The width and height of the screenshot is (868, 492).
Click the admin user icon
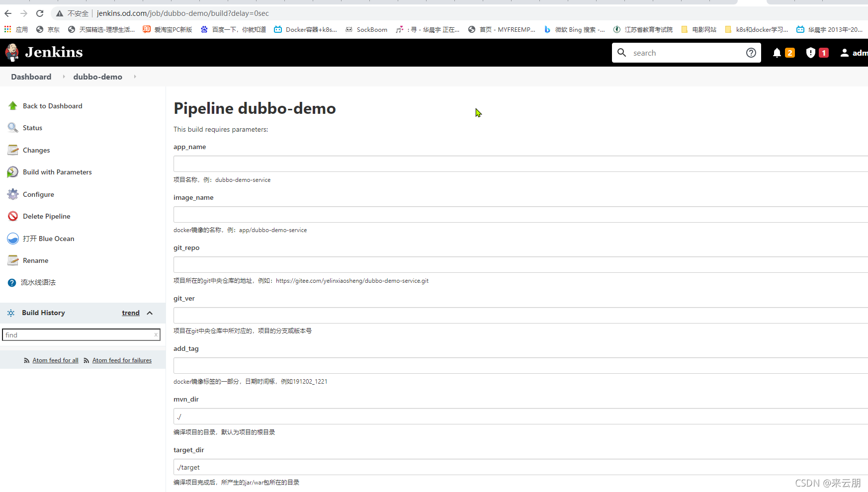point(844,53)
